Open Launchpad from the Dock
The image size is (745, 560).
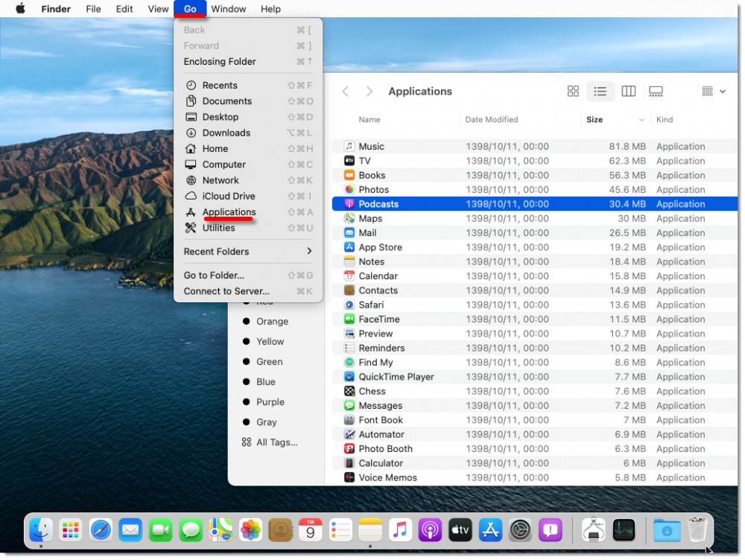[x=71, y=530]
